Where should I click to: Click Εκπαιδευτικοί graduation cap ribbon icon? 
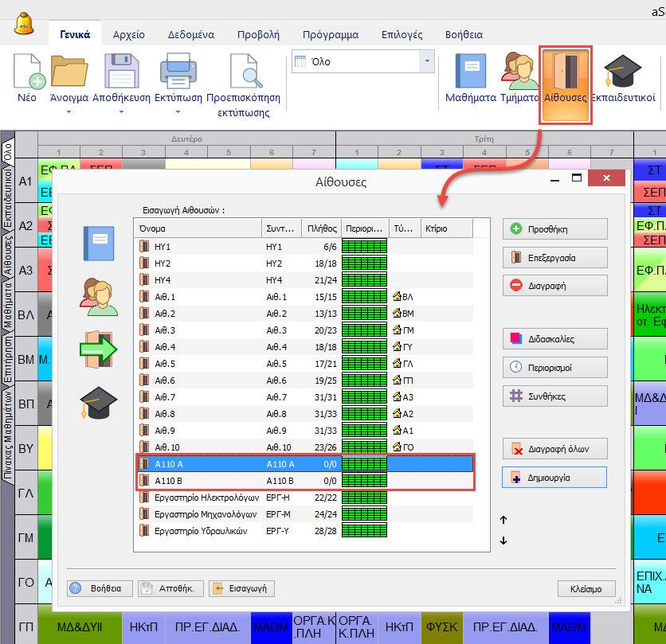tap(623, 73)
